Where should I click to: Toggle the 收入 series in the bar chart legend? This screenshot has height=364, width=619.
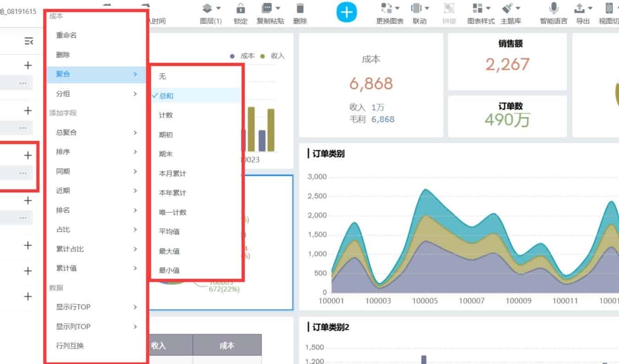tap(272, 56)
